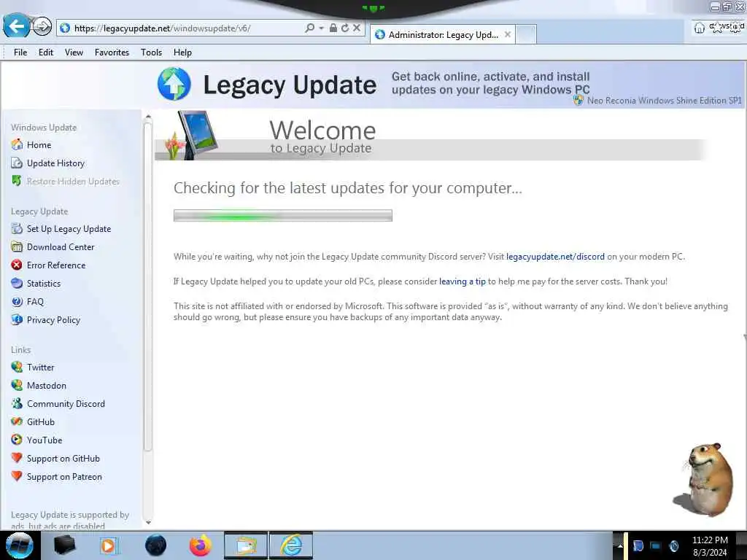
Task: Open the Edit menu
Action: point(46,52)
